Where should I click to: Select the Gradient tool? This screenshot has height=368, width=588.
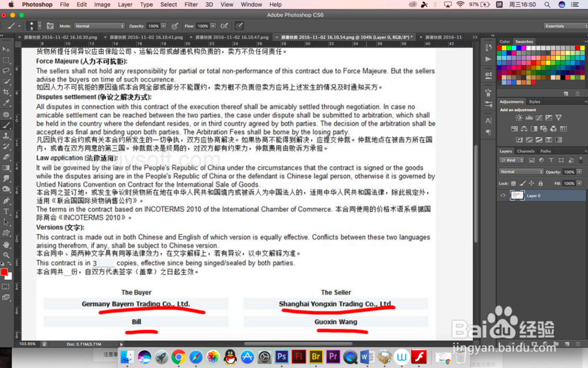[6, 168]
